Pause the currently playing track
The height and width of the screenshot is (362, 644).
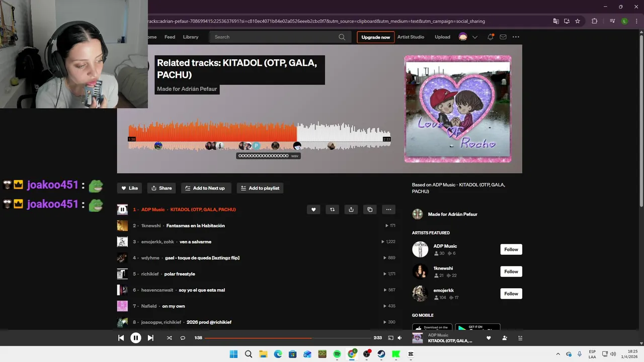coord(136,338)
